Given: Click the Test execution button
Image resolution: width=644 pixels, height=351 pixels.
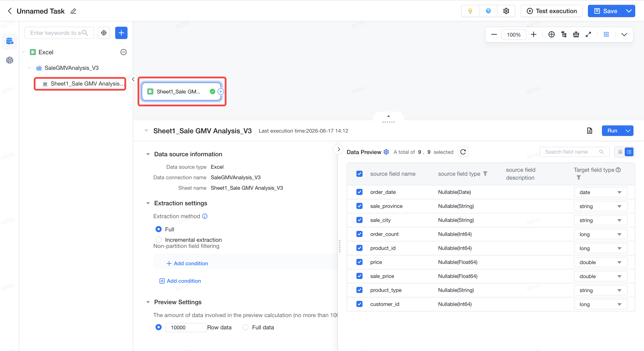Looking at the screenshot, I should [x=552, y=11].
